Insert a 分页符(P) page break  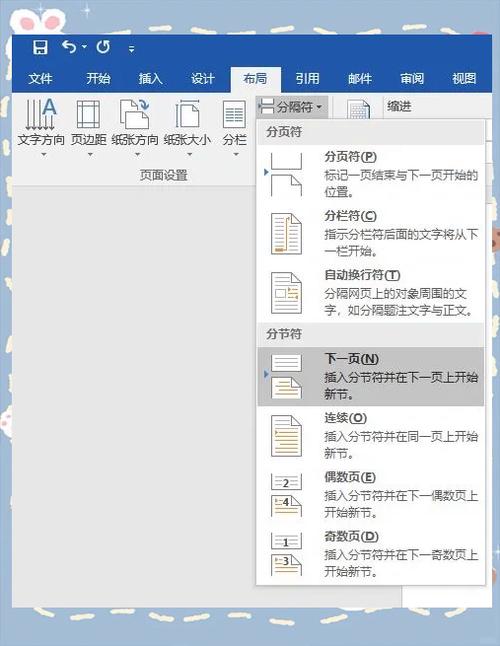click(x=370, y=175)
